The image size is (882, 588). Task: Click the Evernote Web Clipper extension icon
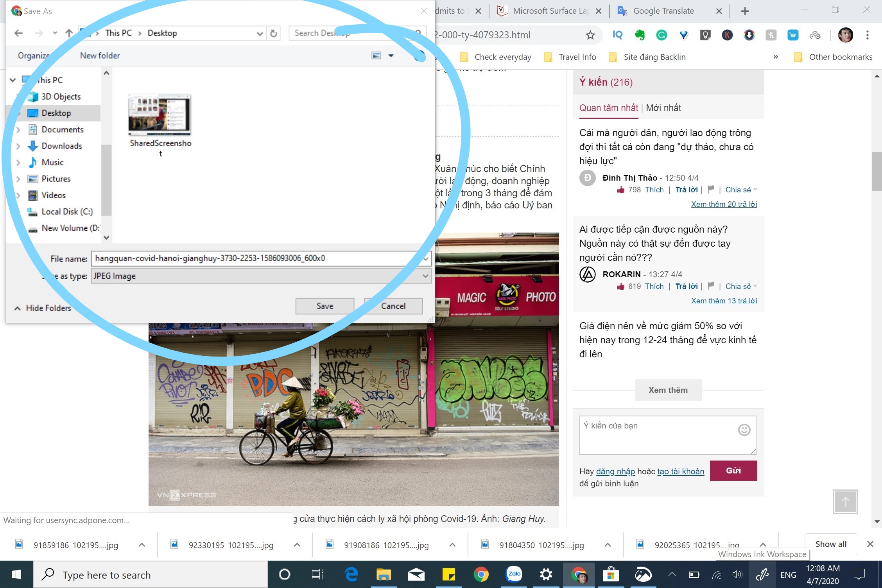point(640,35)
